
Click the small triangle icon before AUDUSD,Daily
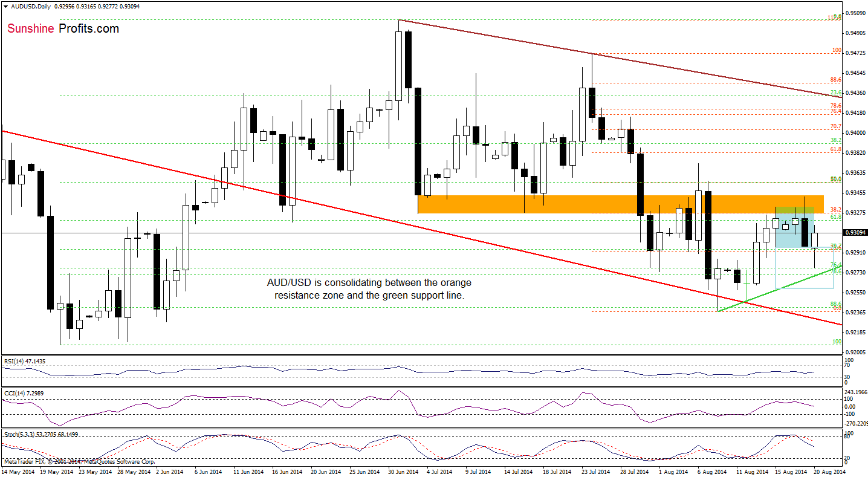(5, 5)
